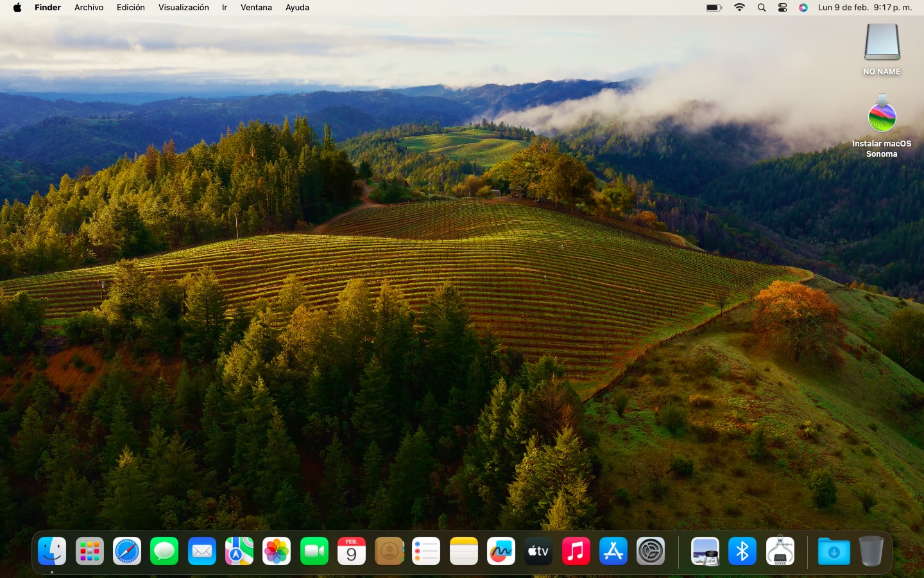Click the Bluetooth app icon in Dock
924x578 pixels.
coord(742,552)
